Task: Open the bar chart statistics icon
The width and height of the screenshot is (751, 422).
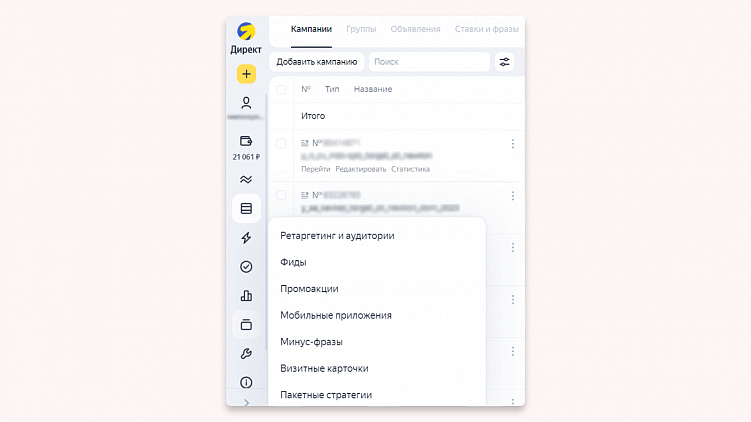Action: tap(246, 296)
